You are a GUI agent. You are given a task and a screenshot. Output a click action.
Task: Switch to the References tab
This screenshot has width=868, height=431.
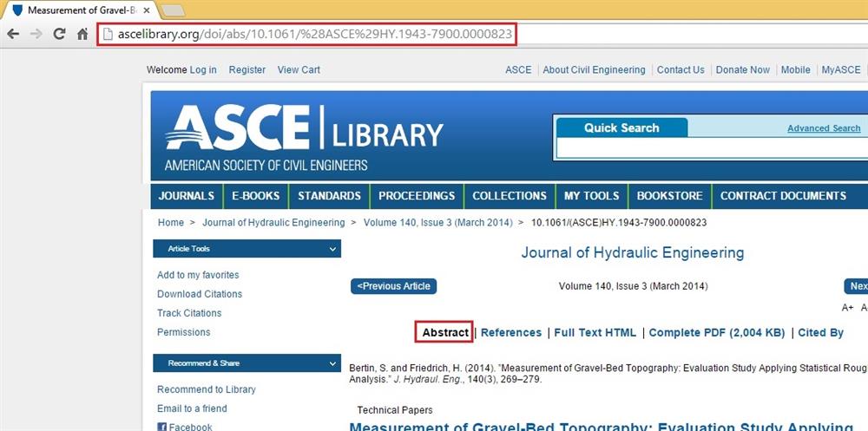click(511, 332)
